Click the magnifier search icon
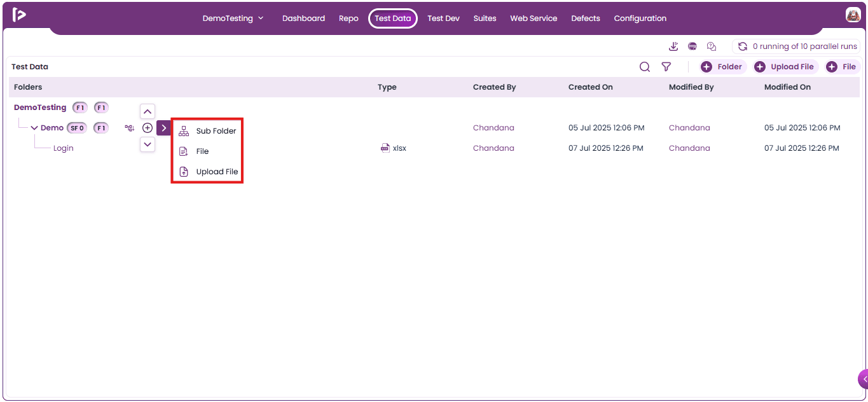This screenshot has width=868, height=402. pos(645,67)
